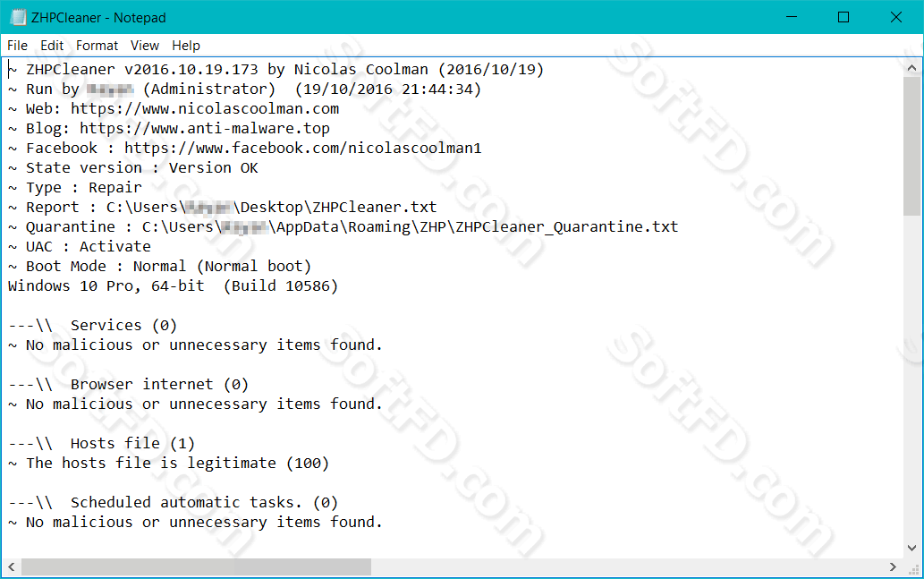Open the Edit menu
924x579 pixels.
coord(52,46)
